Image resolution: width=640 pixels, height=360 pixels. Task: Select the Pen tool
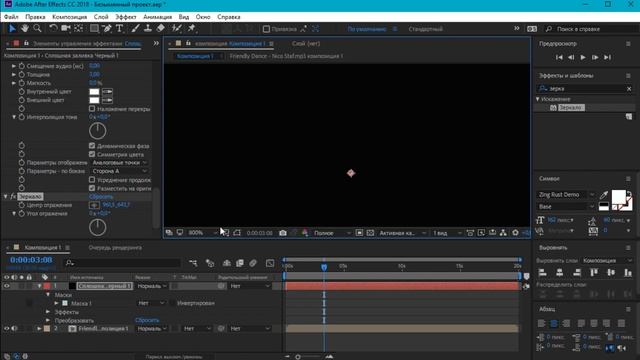point(107,28)
